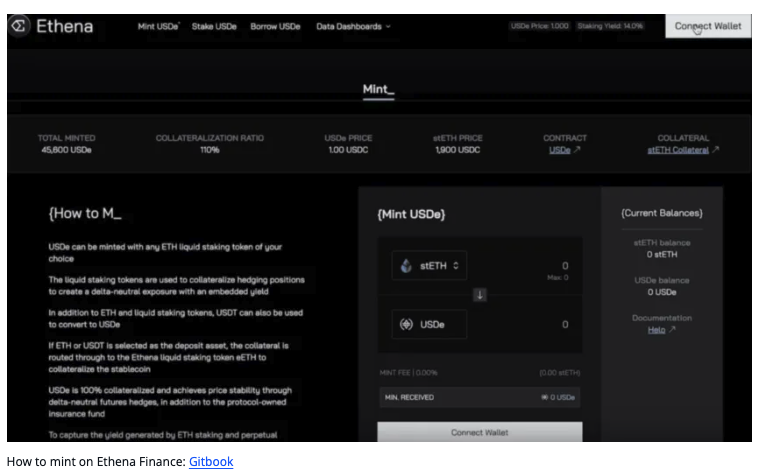Click the top Connect Wallet button

(x=708, y=26)
